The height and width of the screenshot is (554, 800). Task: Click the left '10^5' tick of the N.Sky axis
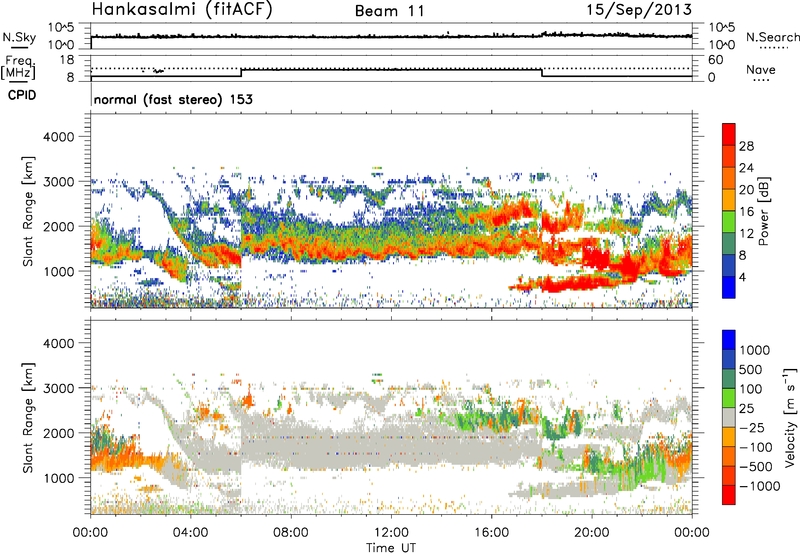[x=61, y=27]
